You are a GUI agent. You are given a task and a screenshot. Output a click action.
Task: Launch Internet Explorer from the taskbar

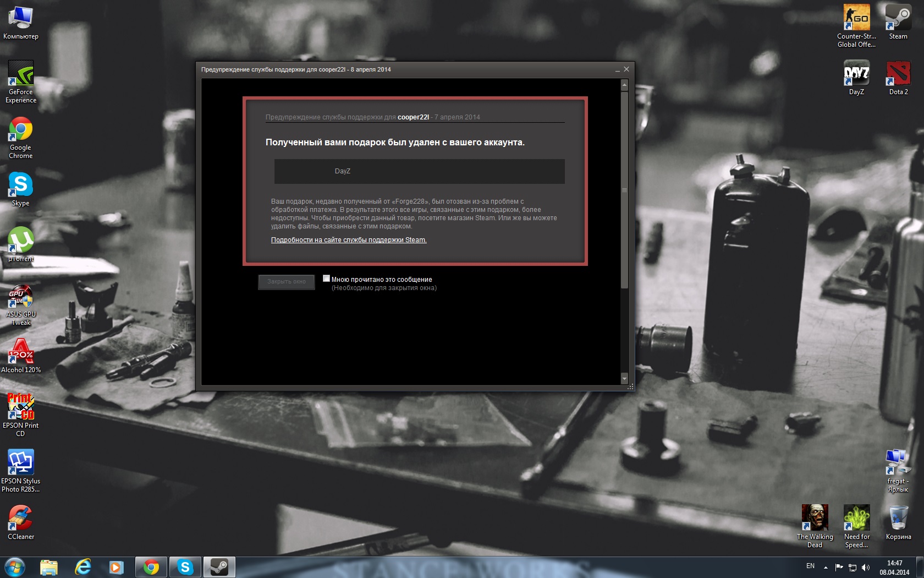82,567
